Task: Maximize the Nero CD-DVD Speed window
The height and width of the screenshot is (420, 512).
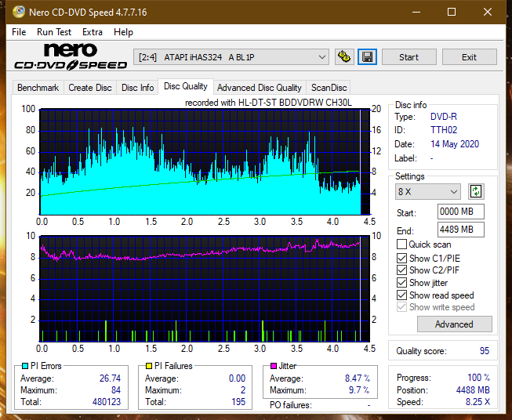Action: pyautogui.click(x=452, y=12)
